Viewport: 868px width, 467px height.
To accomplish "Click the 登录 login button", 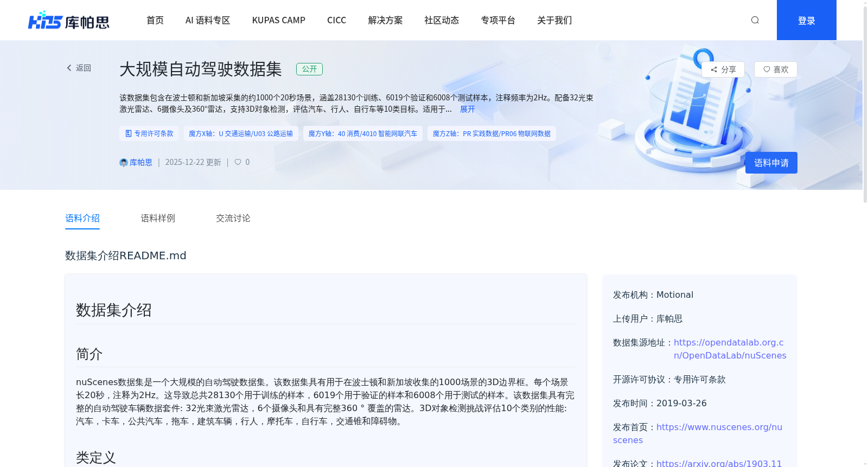I will (x=806, y=20).
